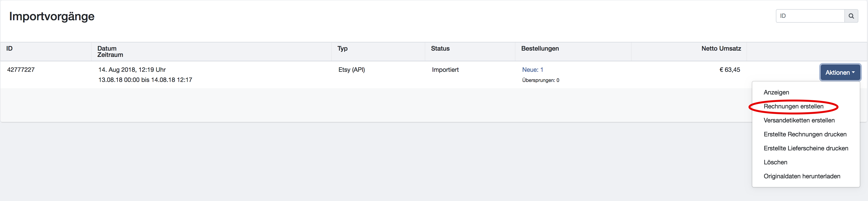The width and height of the screenshot is (868, 201).
Task: Click the 'Übersprungen: 0' text
Action: (541, 80)
